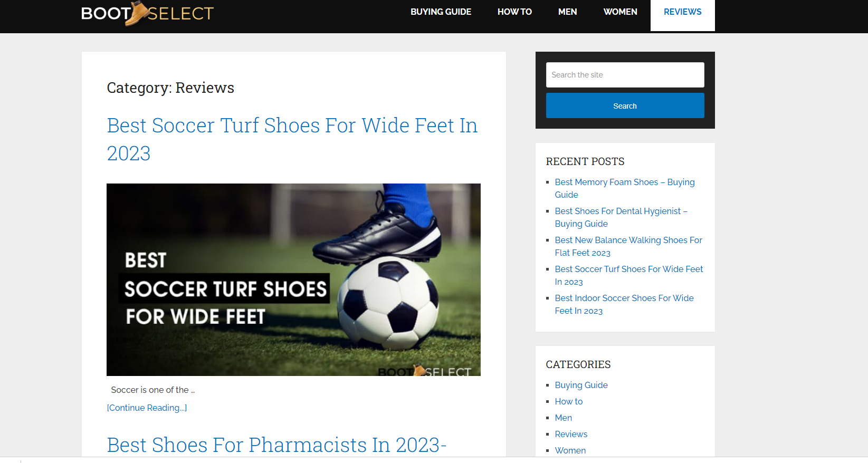The width and height of the screenshot is (868, 463).
Task: Go to the Men menu item
Action: 567,12
